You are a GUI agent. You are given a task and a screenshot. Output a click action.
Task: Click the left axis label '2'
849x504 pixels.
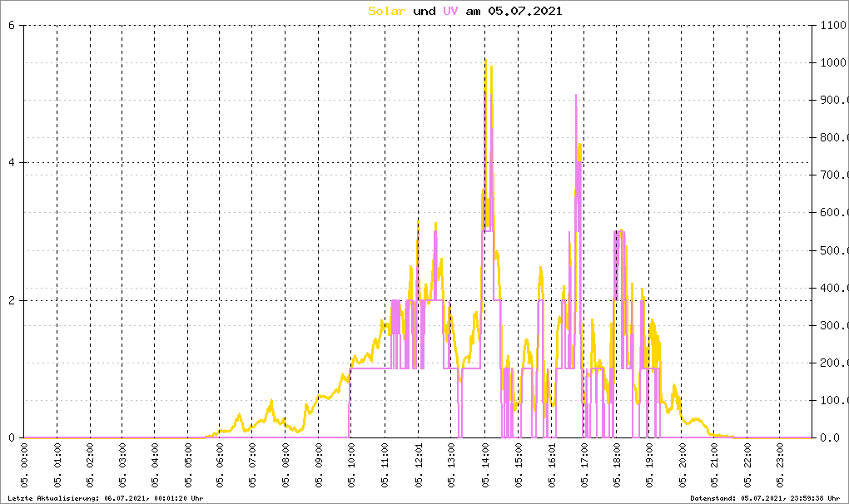tap(12, 301)
